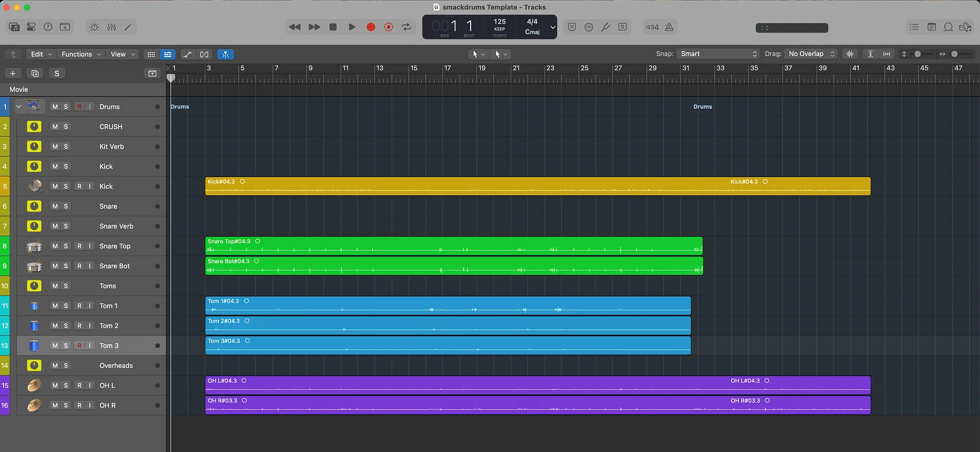
Task: Show automation in tracks area
Action: click(188, 54)
